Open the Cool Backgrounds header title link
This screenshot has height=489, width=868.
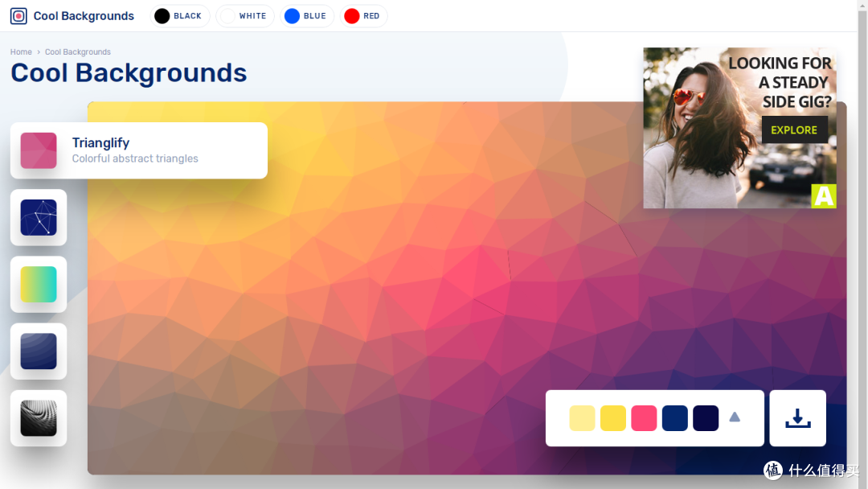(84, 16)
